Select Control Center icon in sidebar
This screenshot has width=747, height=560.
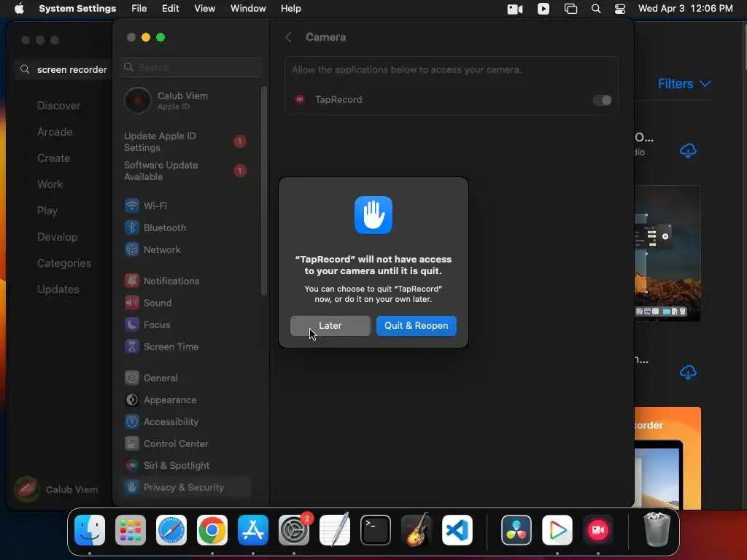(x=132, y=444)
